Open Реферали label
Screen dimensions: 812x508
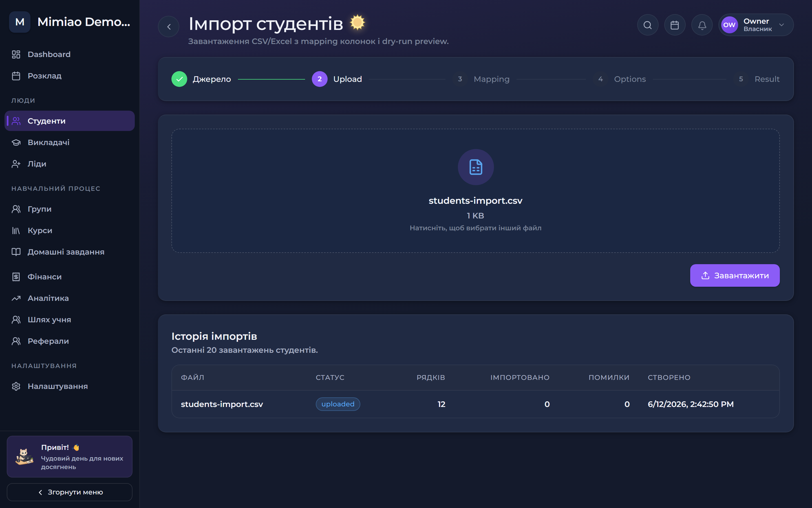48,341
